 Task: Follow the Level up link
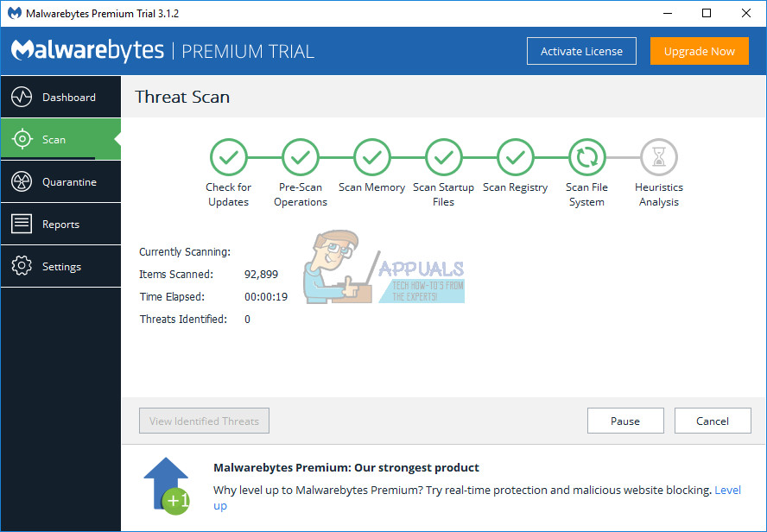click(727, 490)
